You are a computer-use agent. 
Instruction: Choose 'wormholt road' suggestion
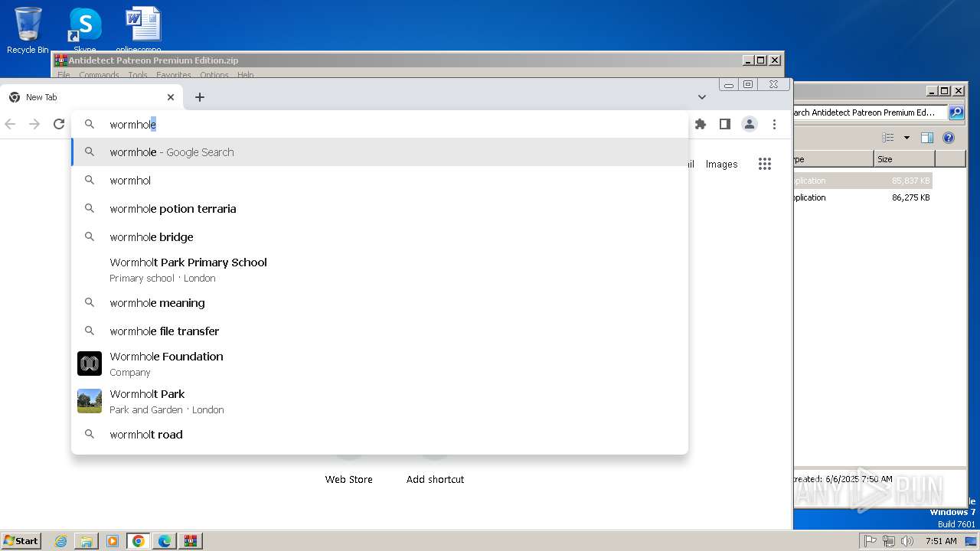[380, 435]
